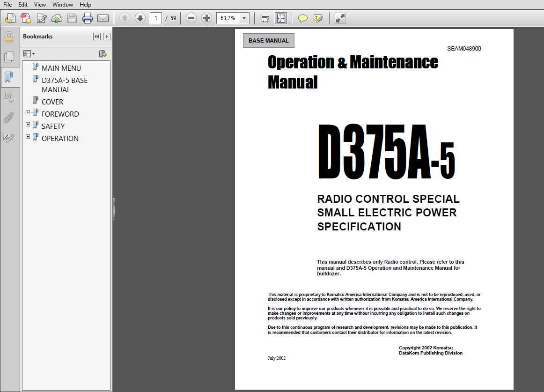Open the View menu
This screenshot has height=392, width=544.
click(40, 5)
